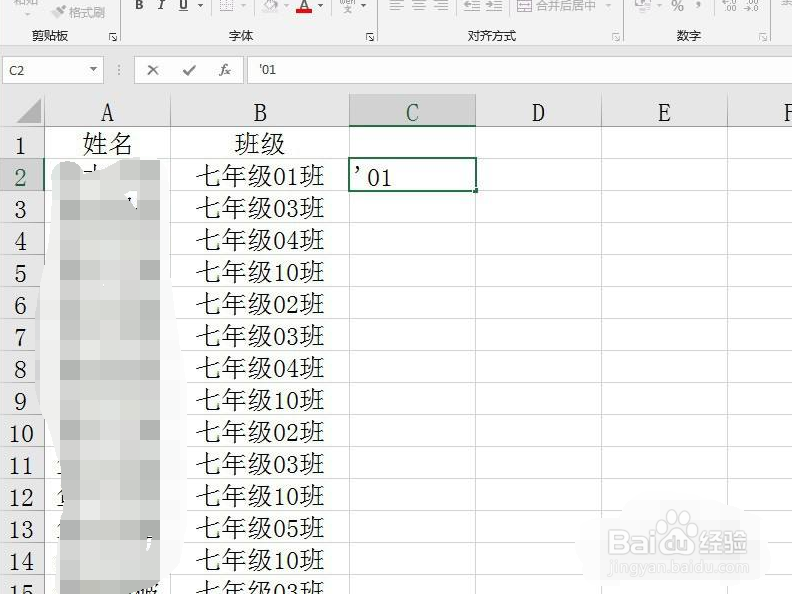Click the Name Box showing C2
792x594 pixels.
point(46,70)
